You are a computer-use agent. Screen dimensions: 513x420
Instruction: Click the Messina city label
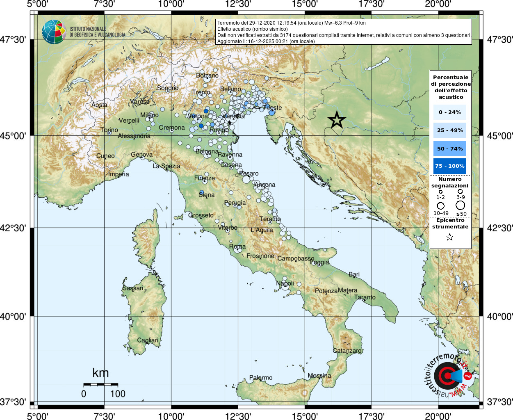click(319, 375)
